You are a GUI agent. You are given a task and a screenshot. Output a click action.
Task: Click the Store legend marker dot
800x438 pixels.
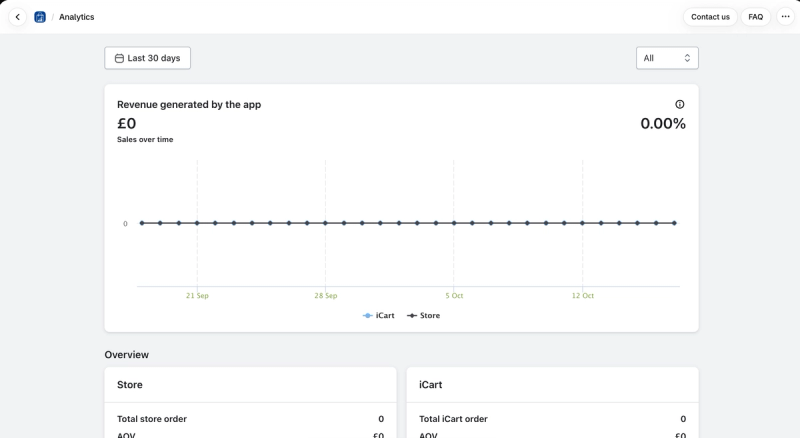coord(412,315)
